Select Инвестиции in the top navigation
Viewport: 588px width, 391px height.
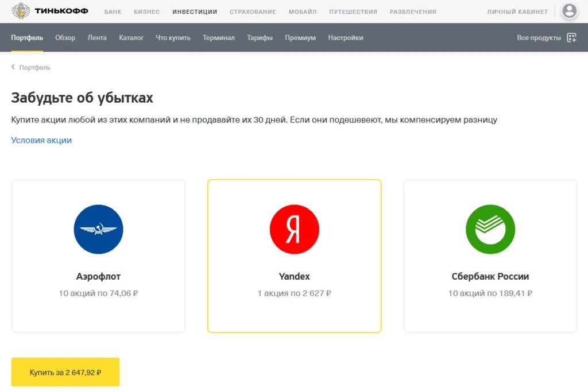point(195,11)
